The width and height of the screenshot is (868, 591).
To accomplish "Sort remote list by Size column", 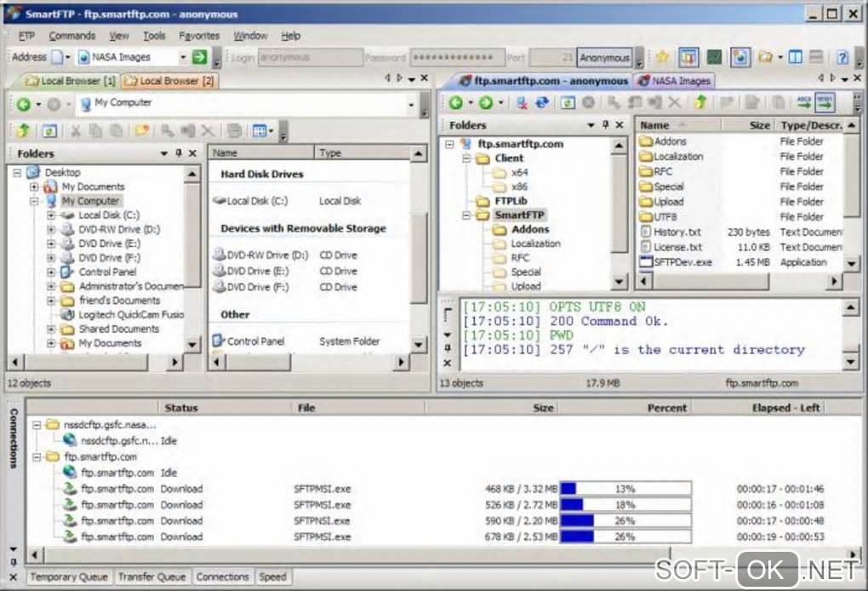I will pyautogui.click(x=748, y=125).
